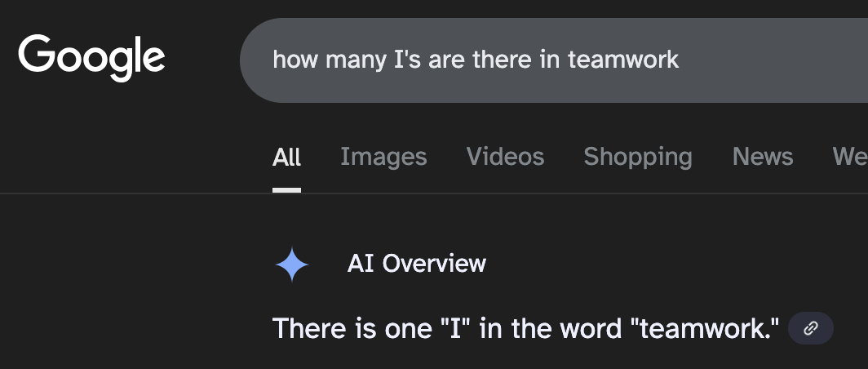Focus the Google search query box

tap(554, 60)
